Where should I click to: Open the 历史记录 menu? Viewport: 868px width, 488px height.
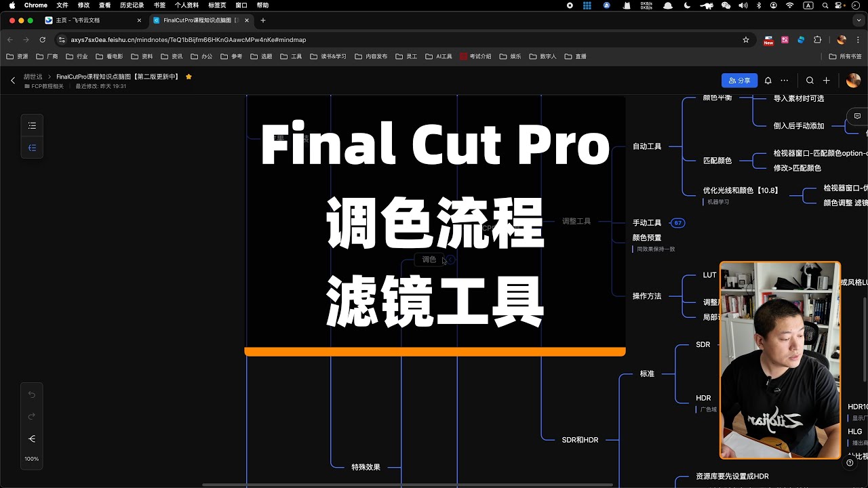pyautogui.click(x=132, y=5)
